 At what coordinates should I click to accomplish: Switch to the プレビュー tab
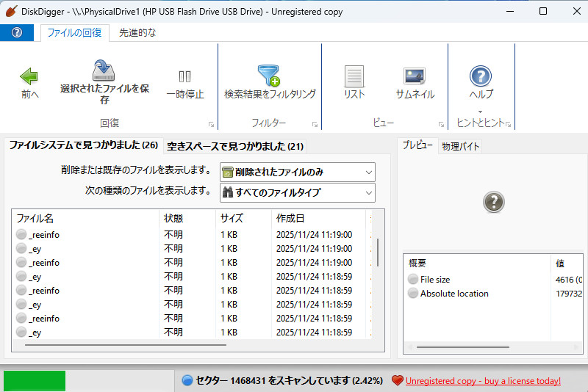417,145
